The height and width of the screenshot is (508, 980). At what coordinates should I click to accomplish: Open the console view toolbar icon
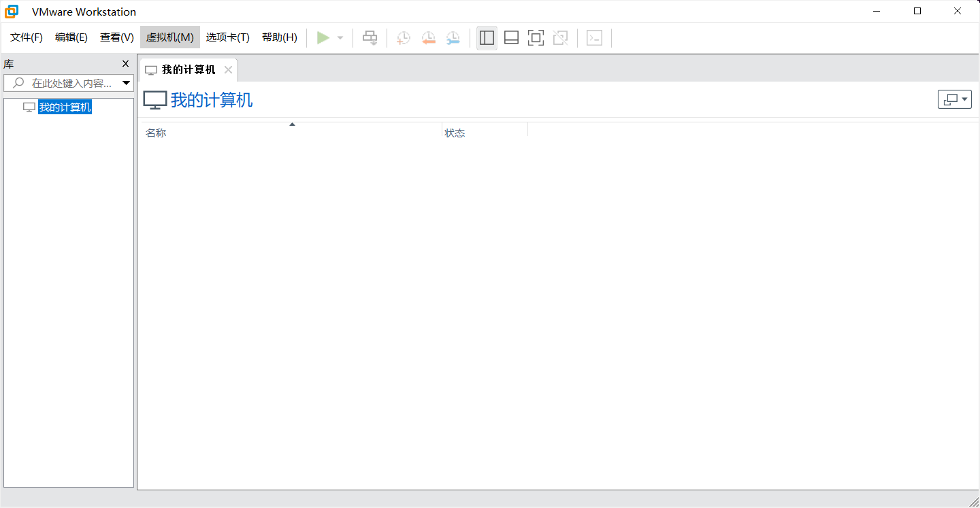594,38
